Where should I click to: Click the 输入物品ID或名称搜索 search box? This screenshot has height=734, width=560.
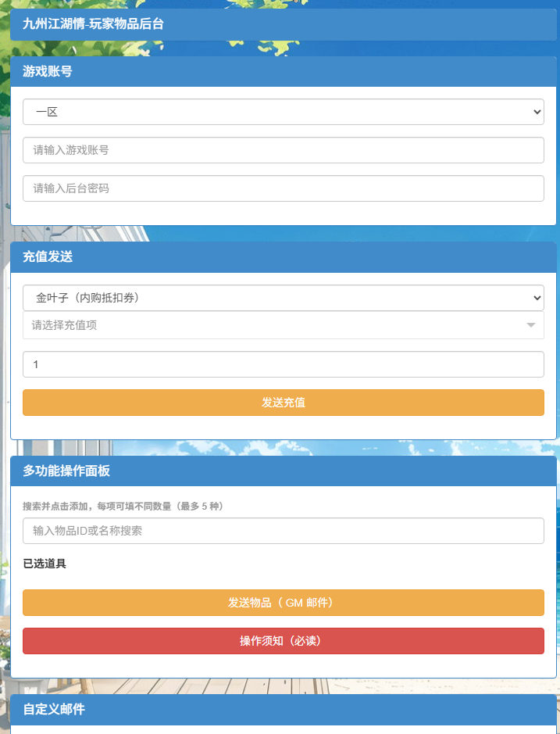click(x=283, y=531)
